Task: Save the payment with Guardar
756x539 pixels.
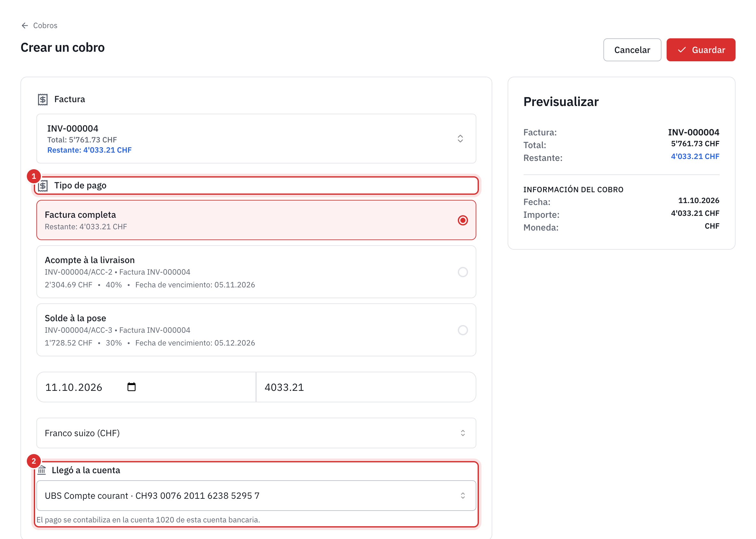Action: 700,50
